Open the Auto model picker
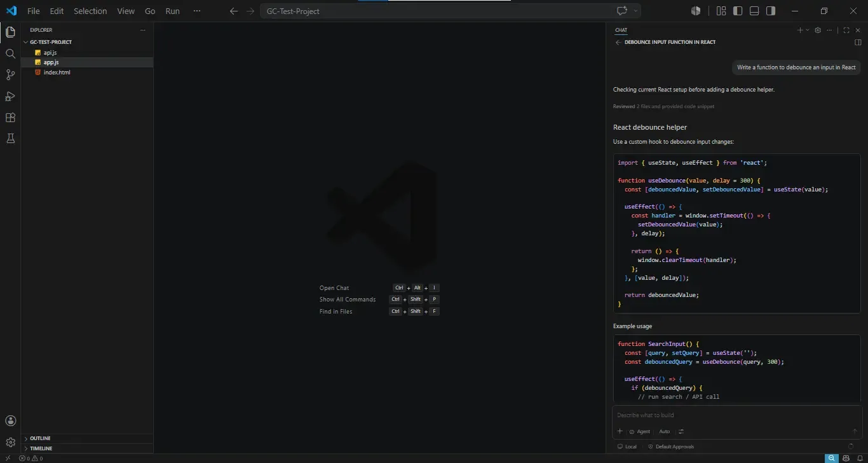The image size is (868, 463). click(665, 431)
